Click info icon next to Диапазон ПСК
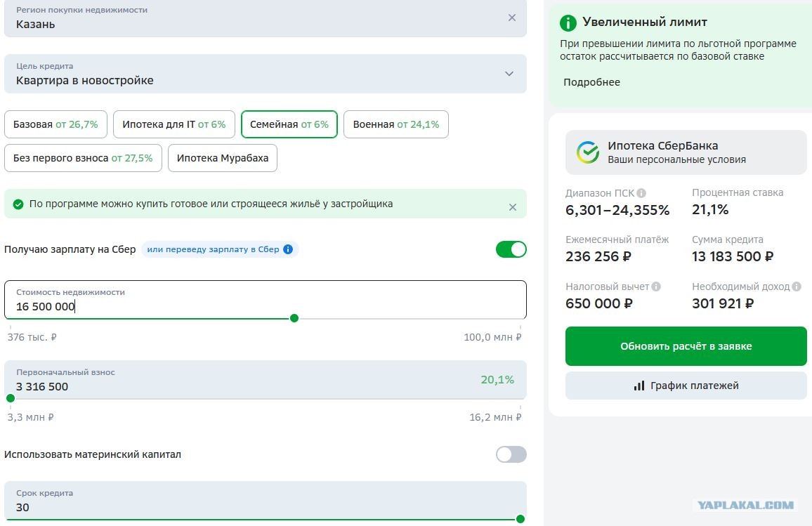Screen dimensions: 812x526 point(641,193)
